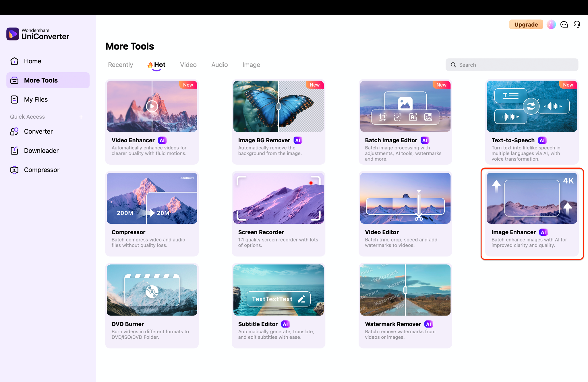Click the Upgrade button
The height and width of the screenshot is (382, 588).
tap(526, 24)
